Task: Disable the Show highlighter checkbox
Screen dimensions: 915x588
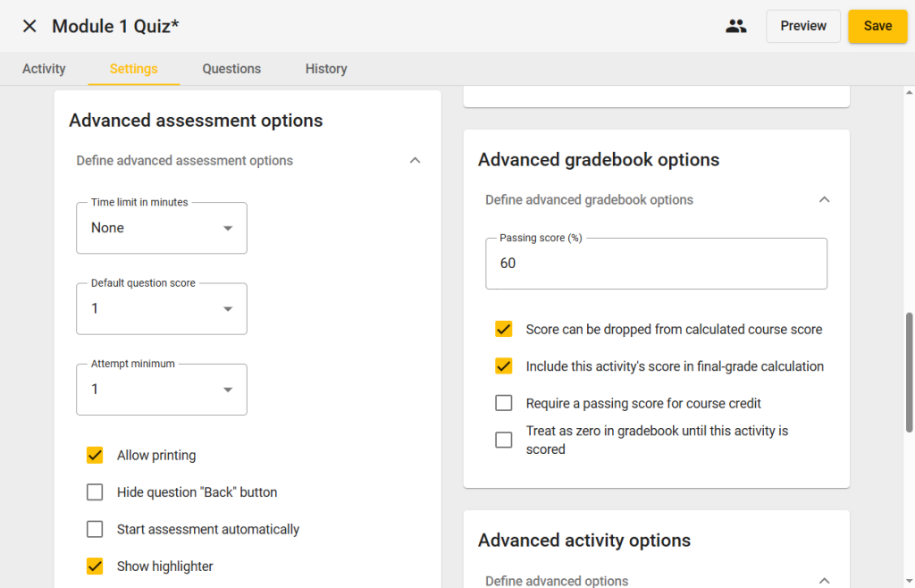Action: (x=95, y=567)
